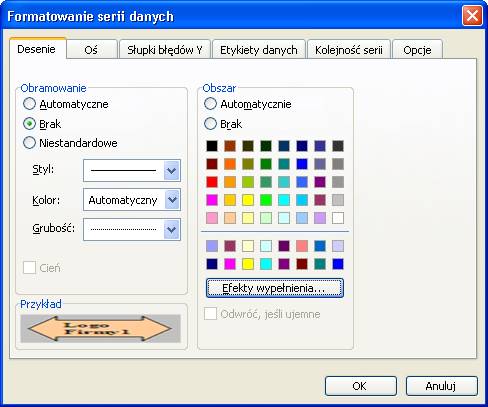Pick the bright red fill color swatch
The width and height of the screenshot is (488, 407).
point(212,182)
